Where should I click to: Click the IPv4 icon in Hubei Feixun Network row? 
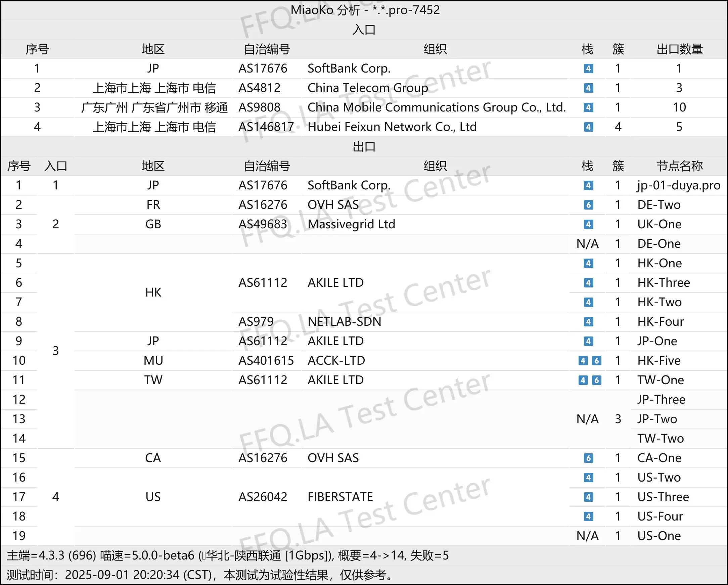click(x=588, y=127)
